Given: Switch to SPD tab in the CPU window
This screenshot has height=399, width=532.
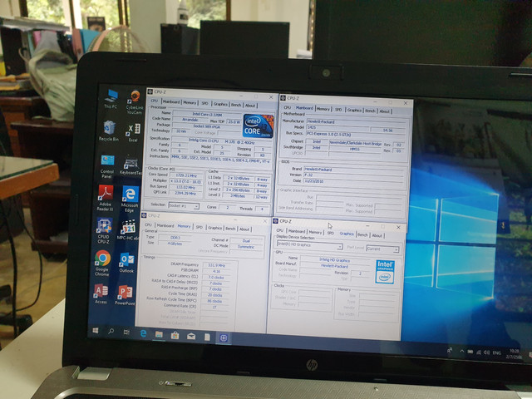Looking at the screenshot, I should 205,103.
